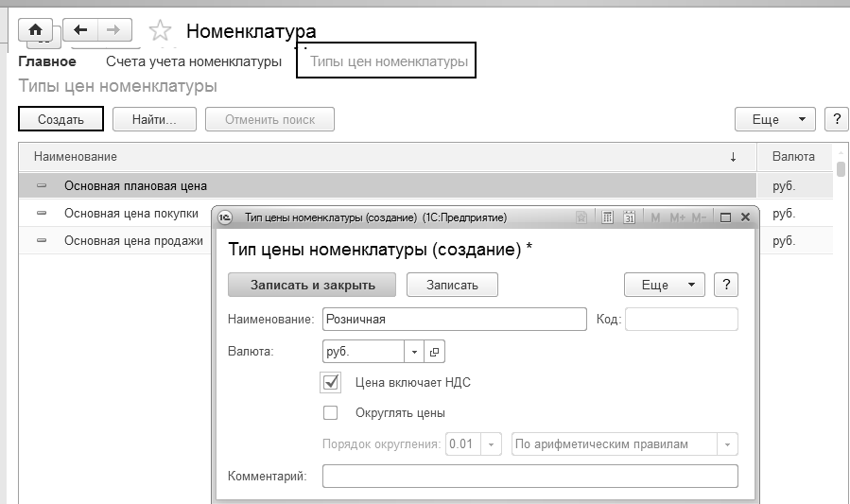This screenshot has height=504, width=850.
Task: Click the Валюта field showing руб.
Action: pyautogui.click(x=363, y=352)
